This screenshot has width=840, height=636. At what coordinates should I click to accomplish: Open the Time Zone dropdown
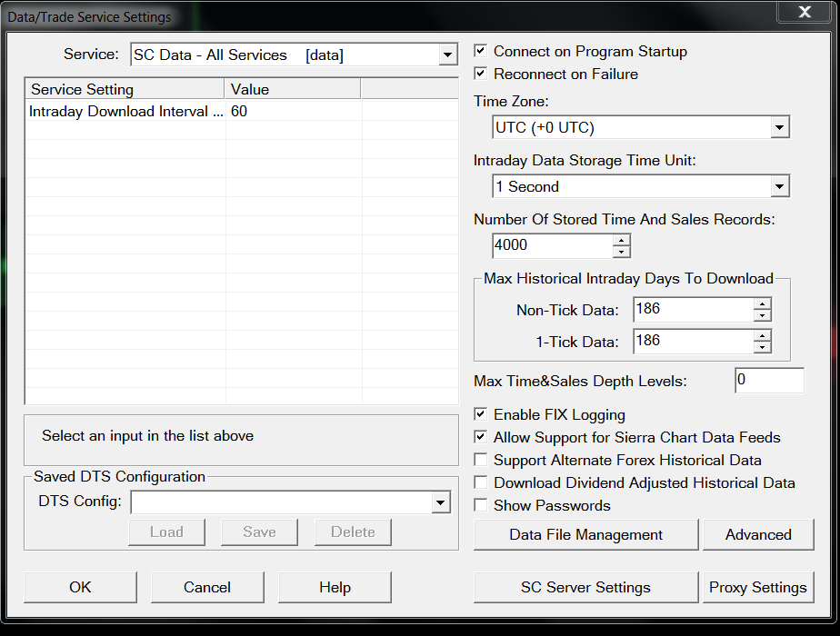pyautogui.click(x=779, y=127)
